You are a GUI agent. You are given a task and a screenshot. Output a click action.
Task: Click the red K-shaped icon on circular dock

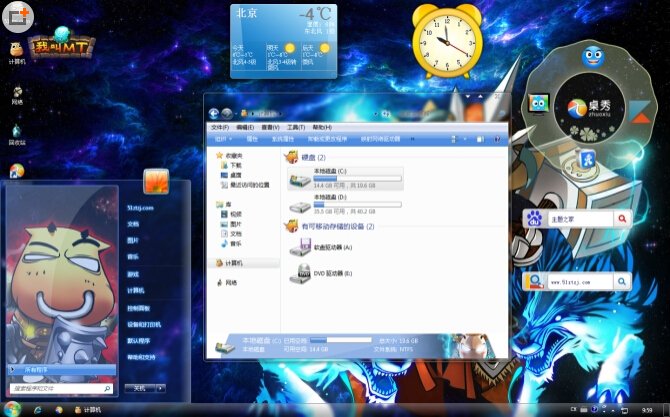tap(641, 112)
